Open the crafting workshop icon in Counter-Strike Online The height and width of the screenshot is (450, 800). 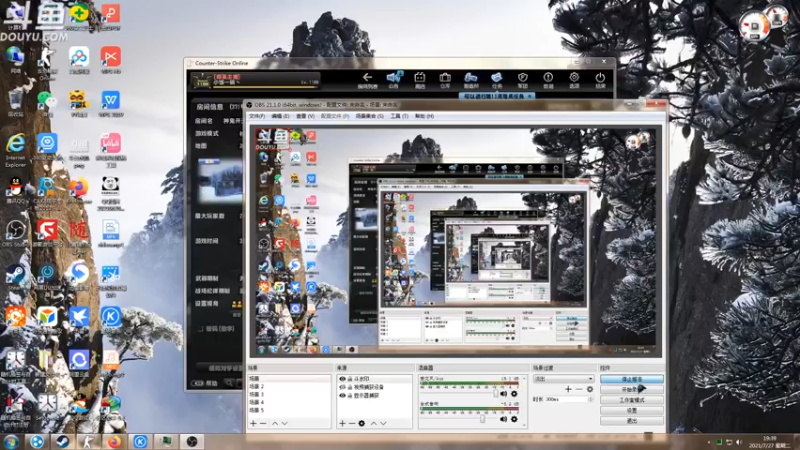click(470, 78)
